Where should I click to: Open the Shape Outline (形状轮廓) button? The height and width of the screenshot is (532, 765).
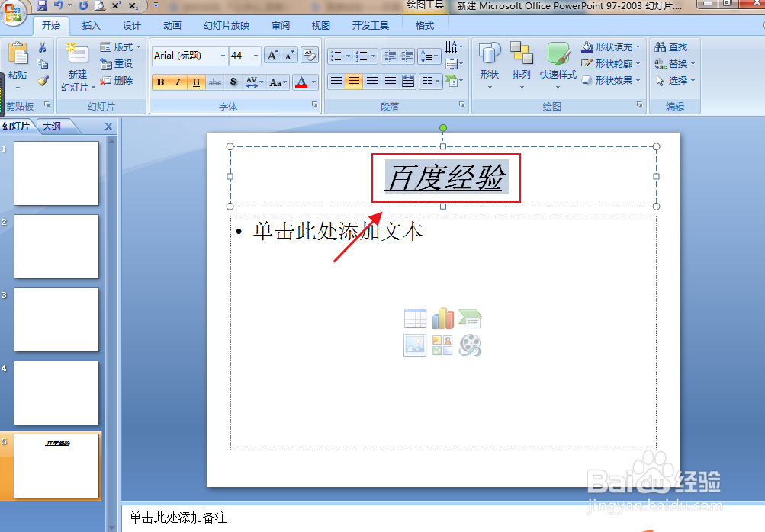coord(610,64)
